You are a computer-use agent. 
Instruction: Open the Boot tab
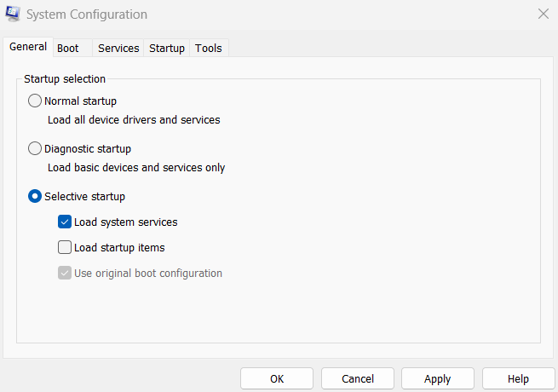coord(68,49)
